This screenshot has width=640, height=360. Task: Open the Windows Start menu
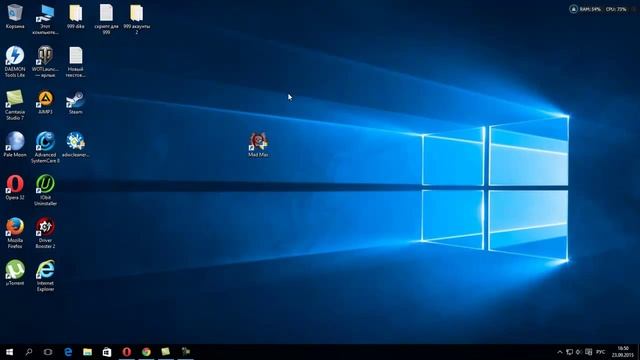click(x=9, y=352)
